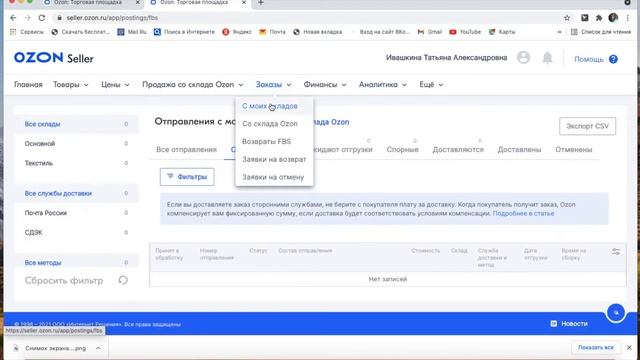Screen dimensions: 640x360
Task: Select Все службы доставки filter
Action: [x=76, y=193]
